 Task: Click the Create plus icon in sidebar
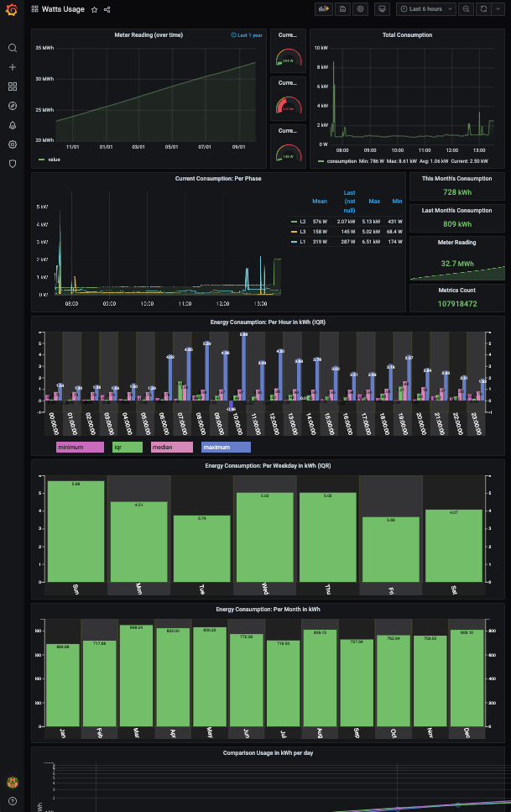[x=13, y=67]
